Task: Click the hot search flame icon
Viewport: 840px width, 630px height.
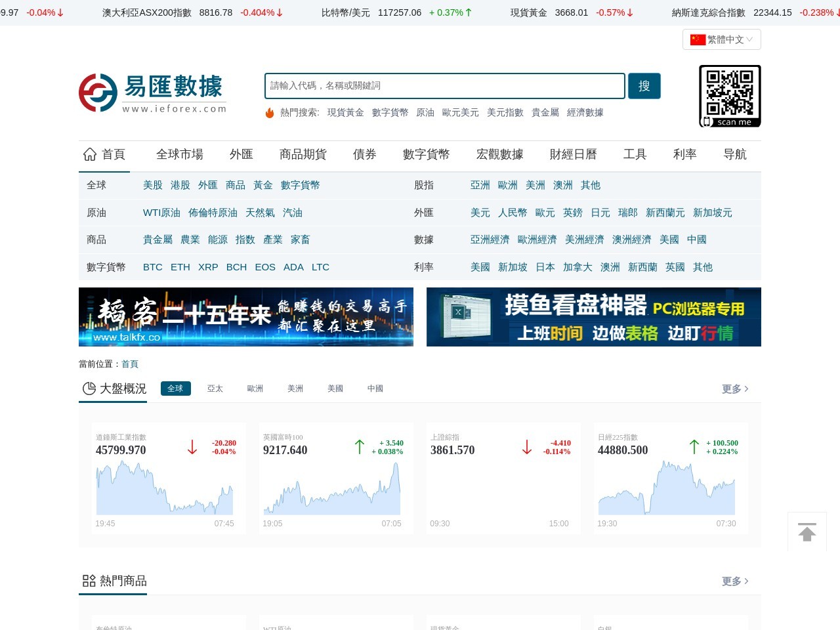Action: [270, 113]
